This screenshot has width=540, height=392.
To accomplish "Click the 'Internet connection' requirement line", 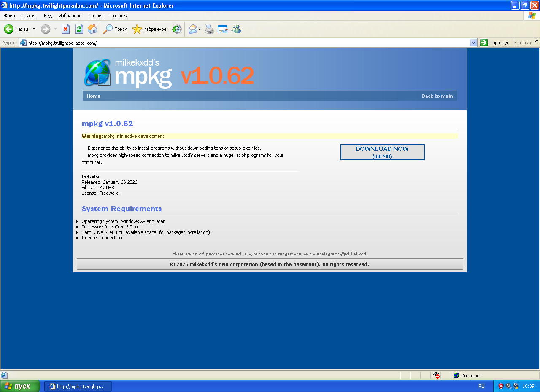I will point(102,238).
